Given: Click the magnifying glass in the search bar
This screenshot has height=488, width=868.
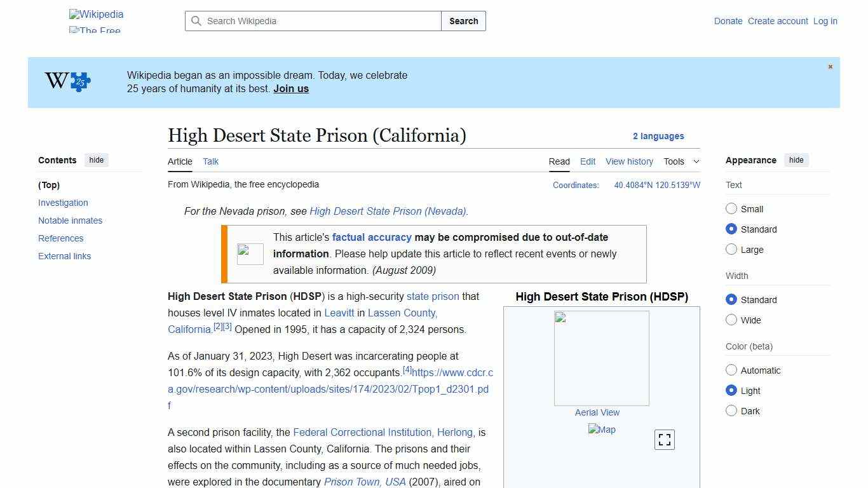Looking at the screenshot, I should point(196,21).
